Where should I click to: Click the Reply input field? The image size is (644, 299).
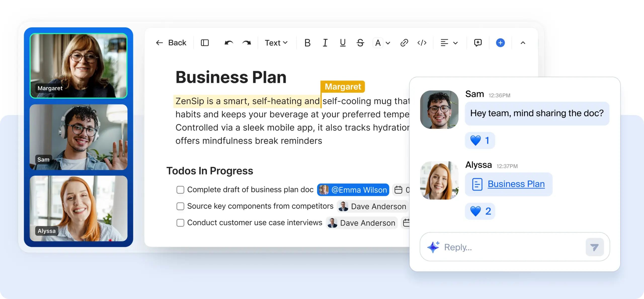511,247
